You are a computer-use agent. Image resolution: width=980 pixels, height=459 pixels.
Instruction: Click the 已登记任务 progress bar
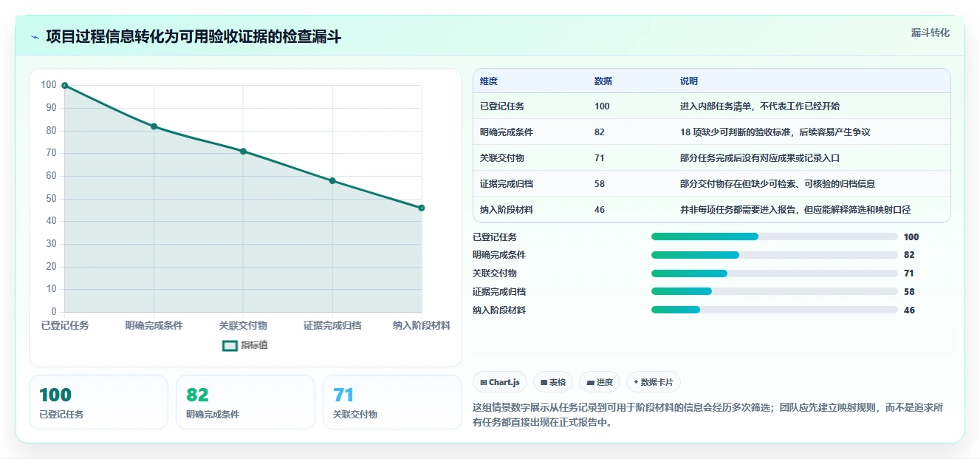tap(775, 237)
